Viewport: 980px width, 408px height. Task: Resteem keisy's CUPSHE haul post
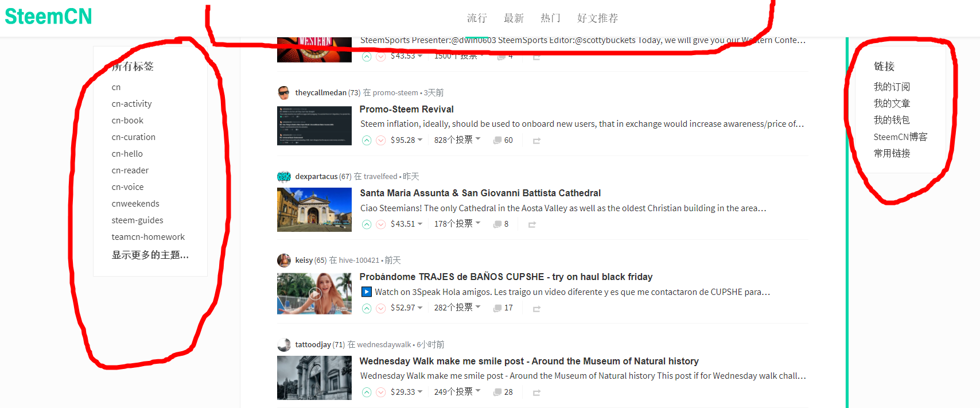[x=536, y=309]
